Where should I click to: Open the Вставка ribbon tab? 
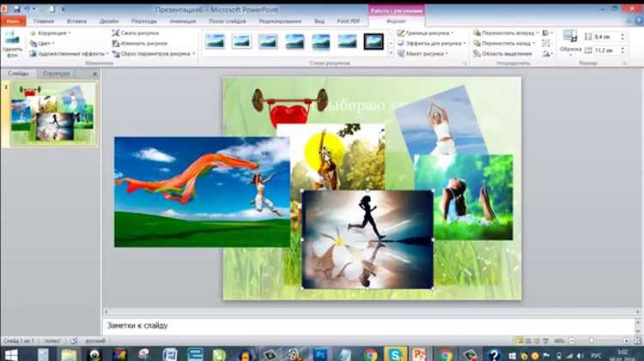pyautogui.click(x=76, y=21)
